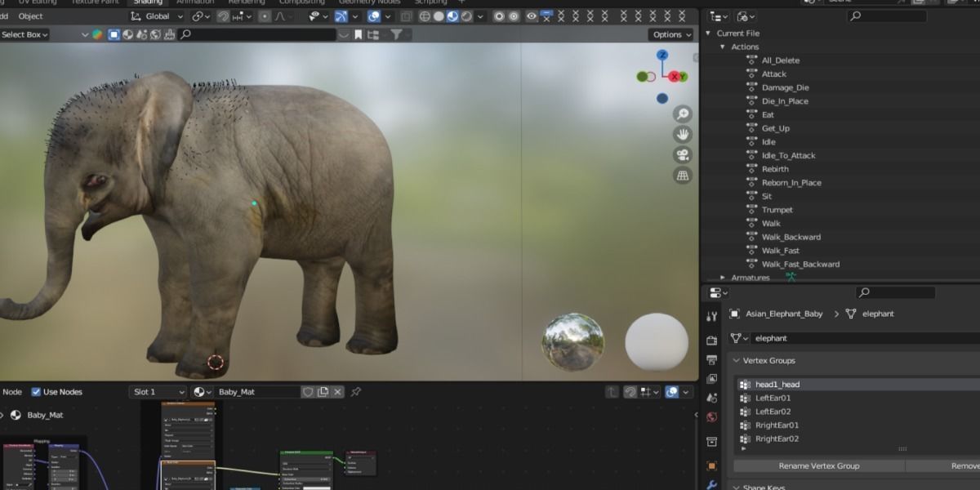Viewport: 980px width, 490px height.
Task: Switch to the Shading workspace tab
Action: (x=149, y=2)
